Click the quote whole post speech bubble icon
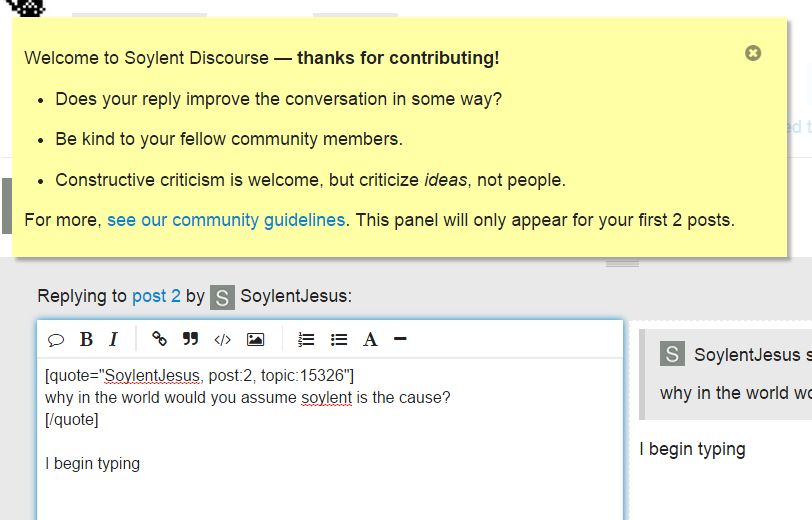This screenshot has height=520, width=812. pyautogui.click(x=55, y=340)
